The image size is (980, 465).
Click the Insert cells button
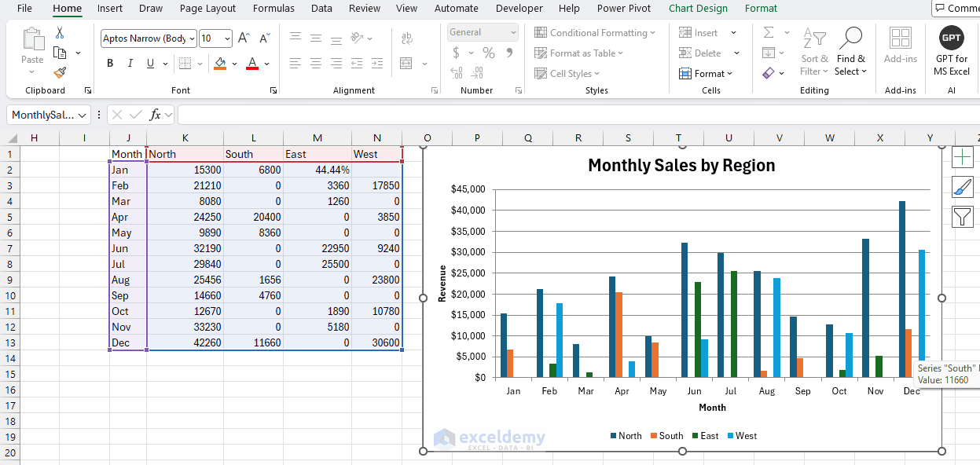tap(699, 32)
